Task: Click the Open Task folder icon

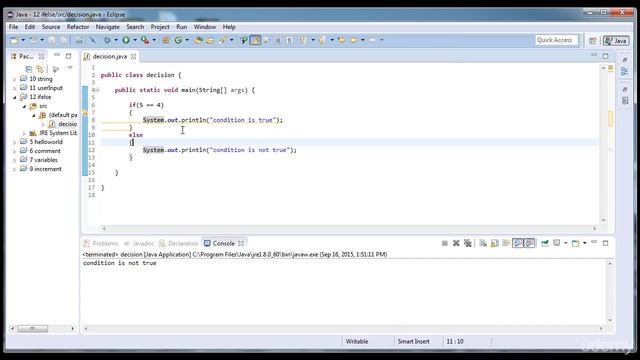Action: click(210, 40)
